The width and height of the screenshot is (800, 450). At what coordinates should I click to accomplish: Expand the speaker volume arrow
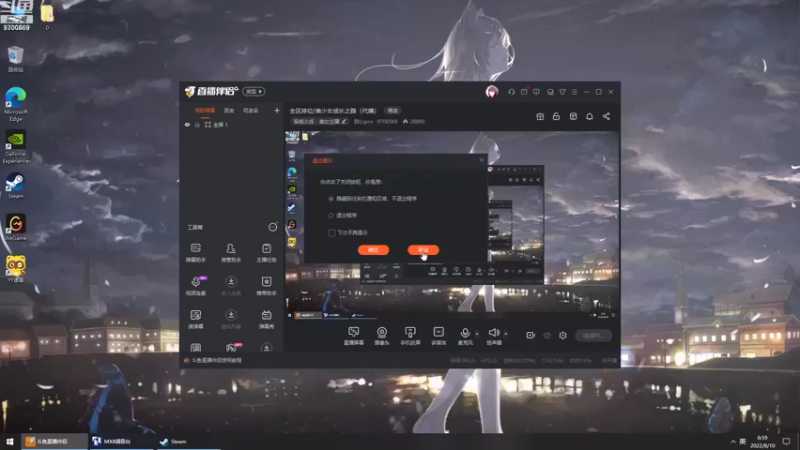point(506,334)
